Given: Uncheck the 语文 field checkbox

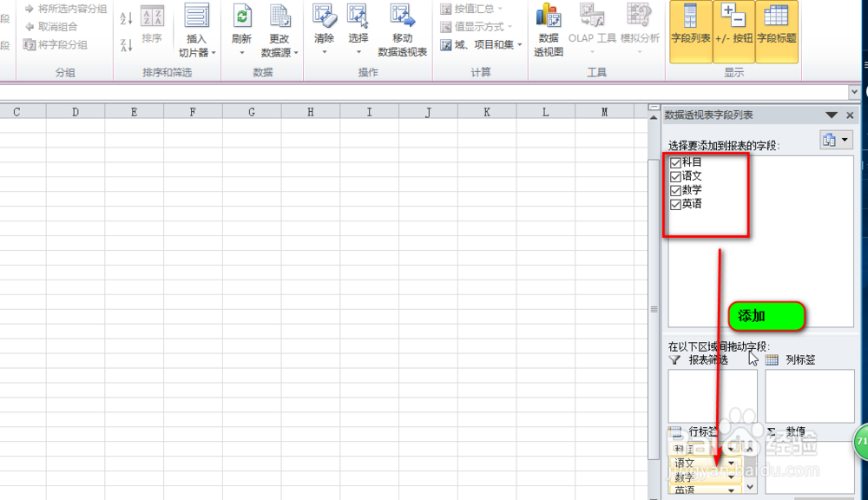Looking at the screenshot, I should click(x=675, y=176).
